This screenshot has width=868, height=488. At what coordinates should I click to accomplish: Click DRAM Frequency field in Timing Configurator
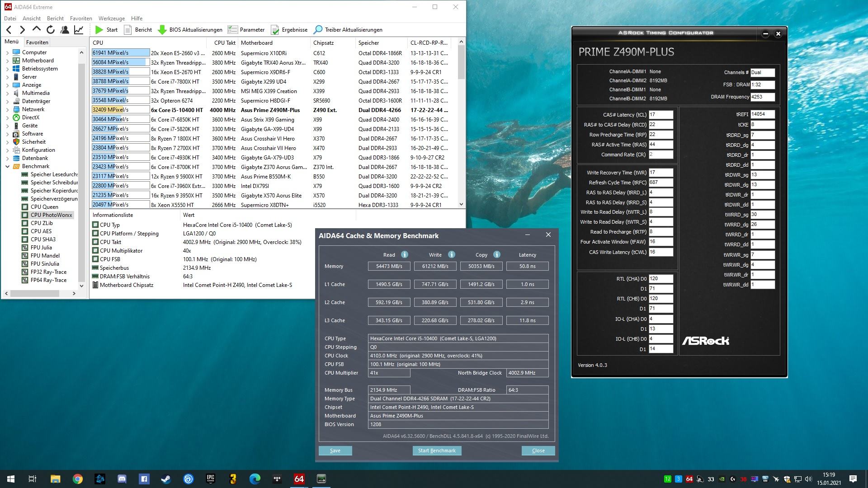(762, 97)
